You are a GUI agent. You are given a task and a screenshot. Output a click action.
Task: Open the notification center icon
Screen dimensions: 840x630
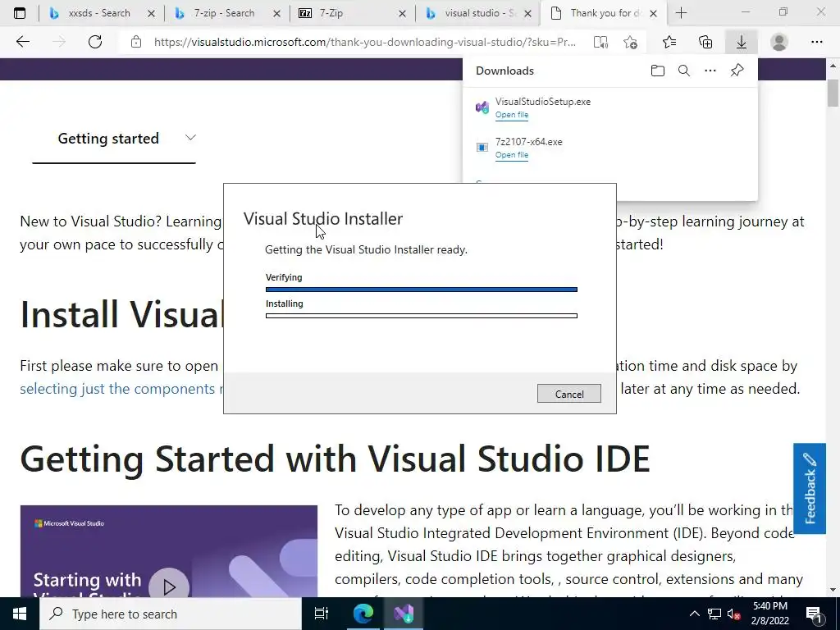pyautogui.click(x=814, y=614)
